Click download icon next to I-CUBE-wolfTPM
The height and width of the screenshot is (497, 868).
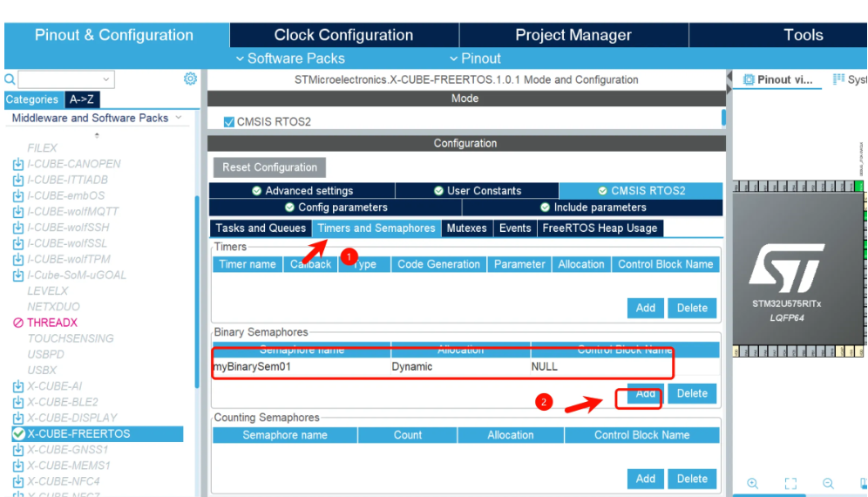click(18, 259)
